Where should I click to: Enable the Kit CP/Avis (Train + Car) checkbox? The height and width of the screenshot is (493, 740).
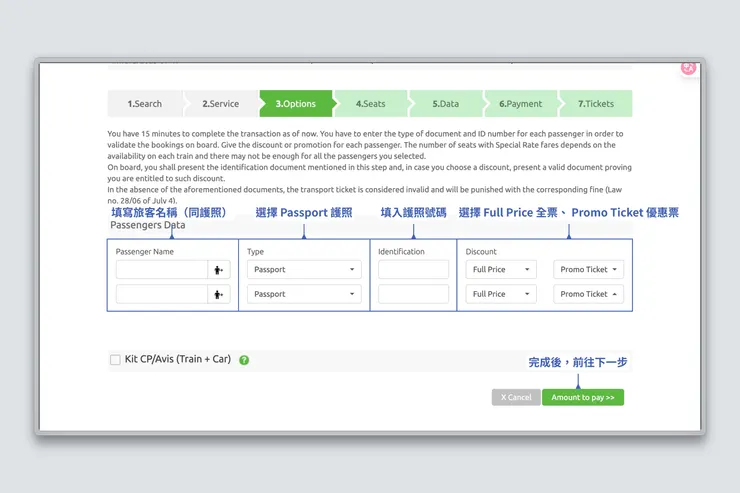click(x=115, y=359)
